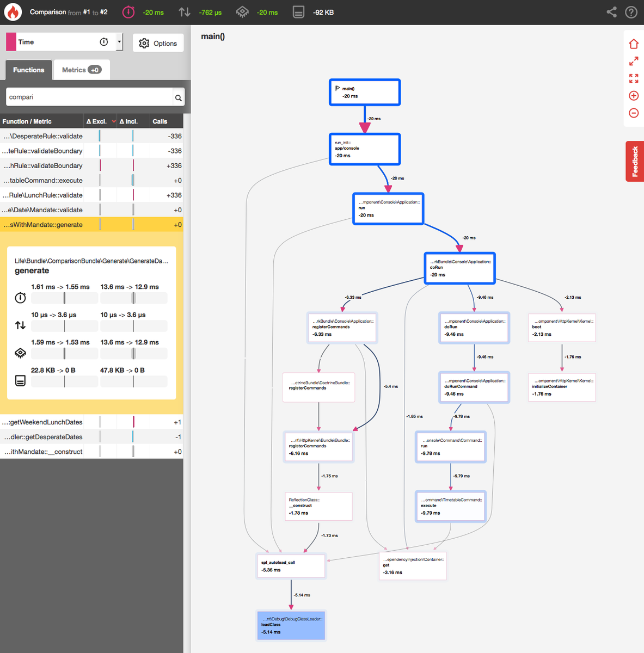Select the Kernel boot graph node
The image size is (644, 653).
pyautogui.click(x=562, y=328)
